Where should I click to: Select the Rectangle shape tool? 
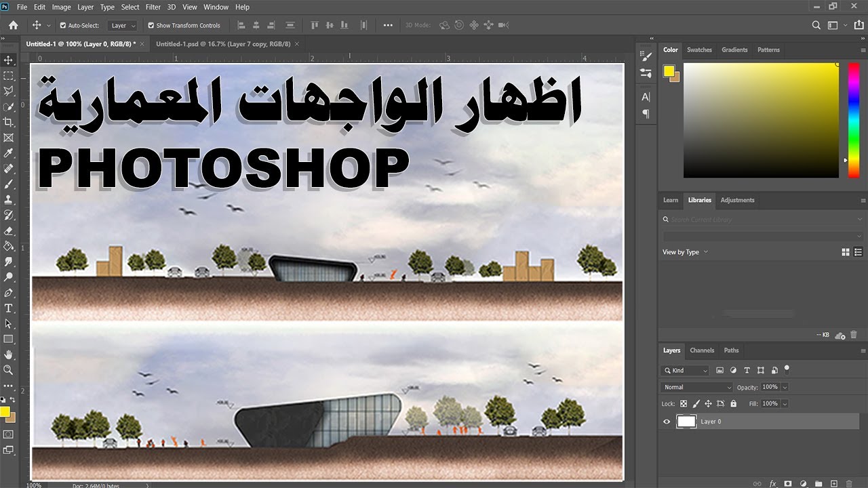tap(9, 339)
